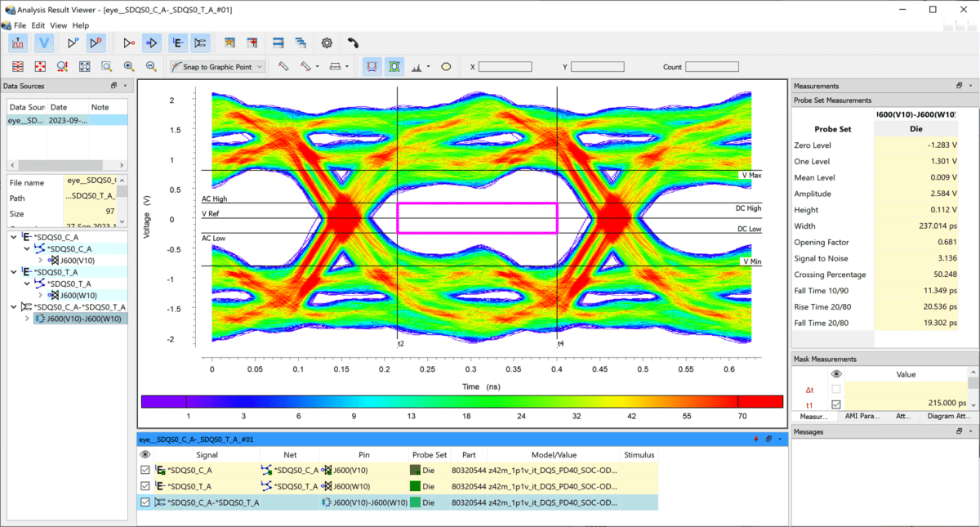Activate the green eye mask tool
The height and width of the screenshot is (527, 980).
pyautogui.click(x=394, y=66)
